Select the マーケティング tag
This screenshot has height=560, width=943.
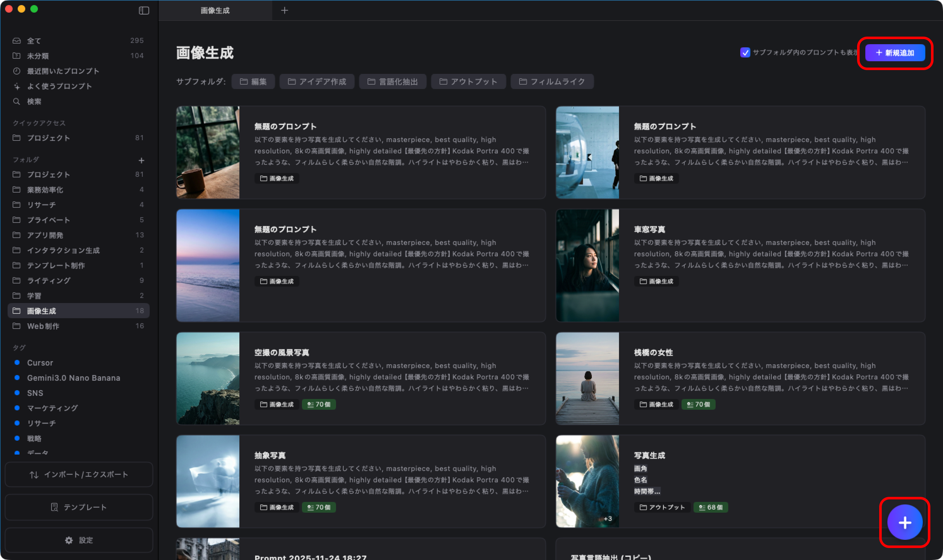pyautogui.click(x=79, y=408)
